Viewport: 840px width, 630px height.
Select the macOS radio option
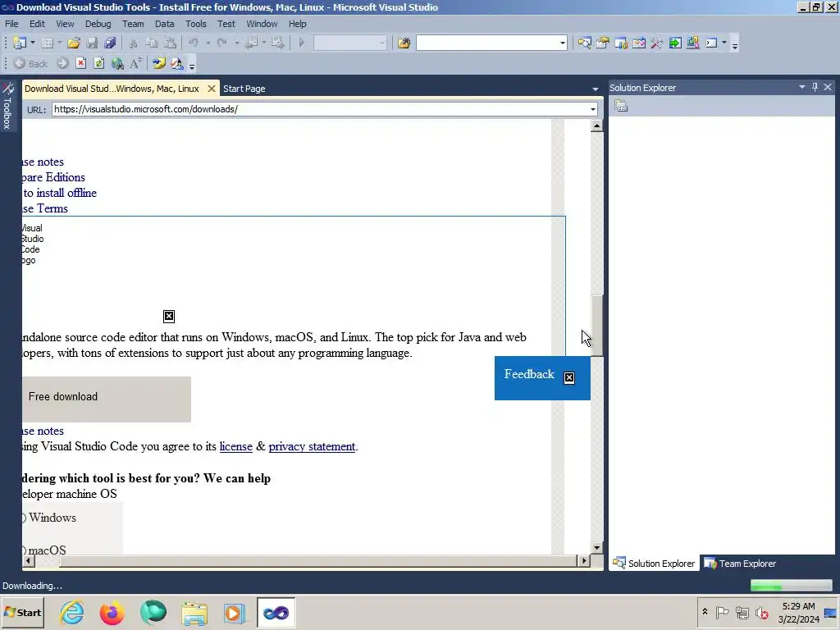(24, 550)
